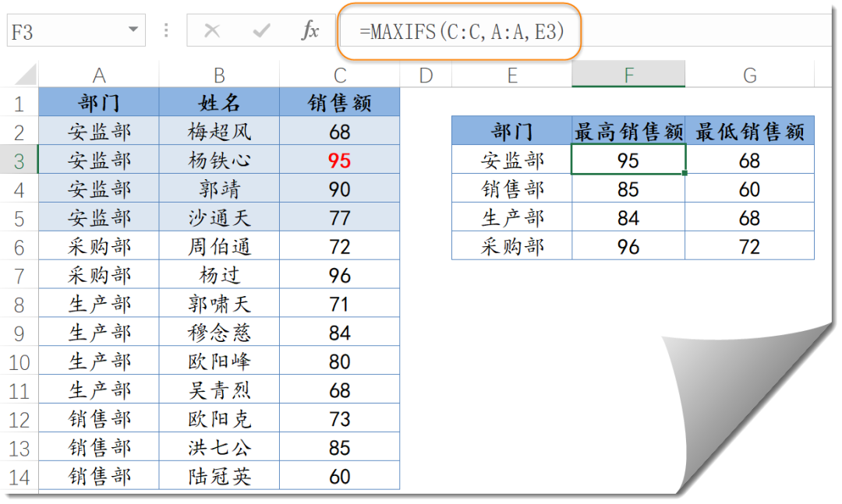Click the name cell 杨铁心
This screenshot has width=842, height=504.
(x=219, y=160)
